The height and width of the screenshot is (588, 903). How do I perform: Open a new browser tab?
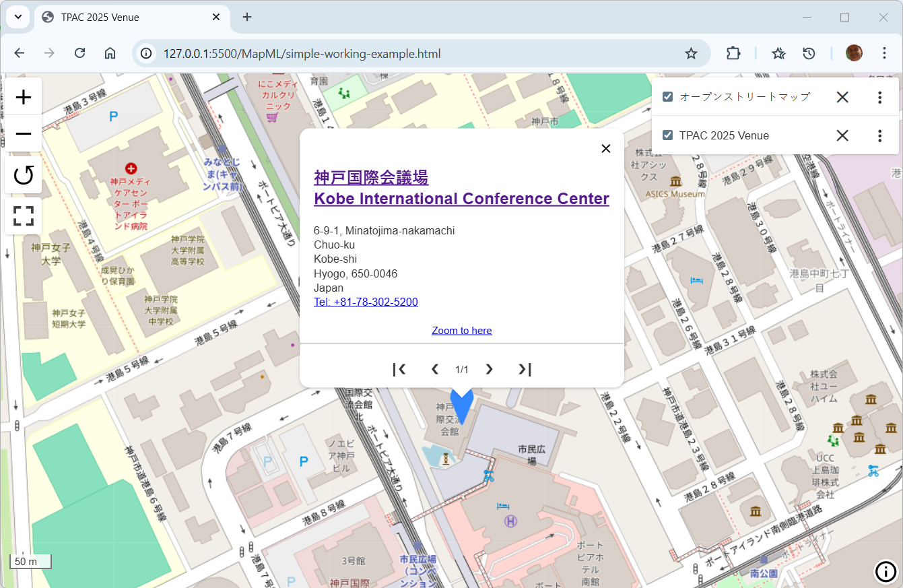tap(246, 18)
